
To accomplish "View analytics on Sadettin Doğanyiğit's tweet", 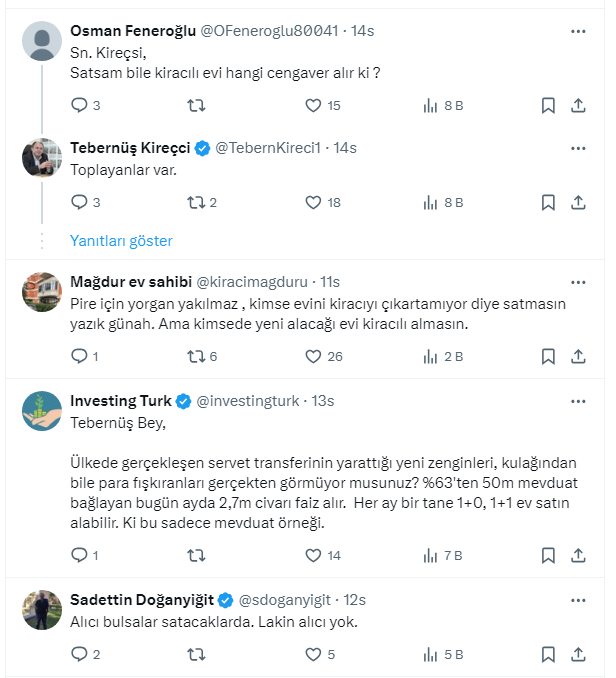I will click(x=432, y=655).
